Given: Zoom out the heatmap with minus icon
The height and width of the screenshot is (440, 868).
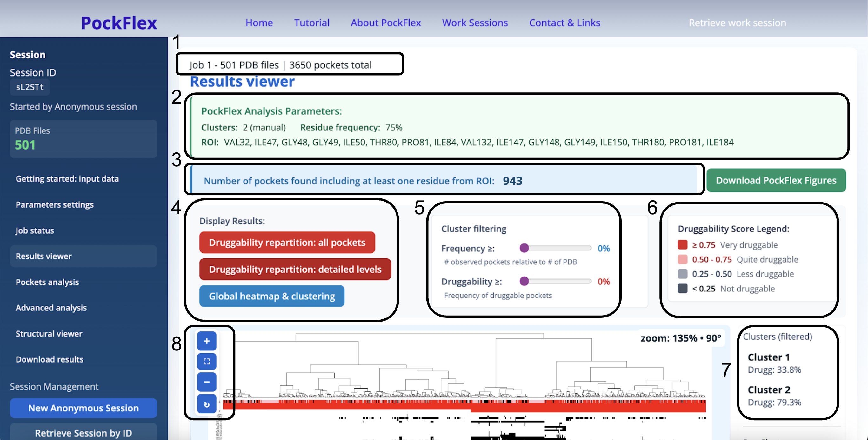Looking at the screenshot, I should point(207,382).
